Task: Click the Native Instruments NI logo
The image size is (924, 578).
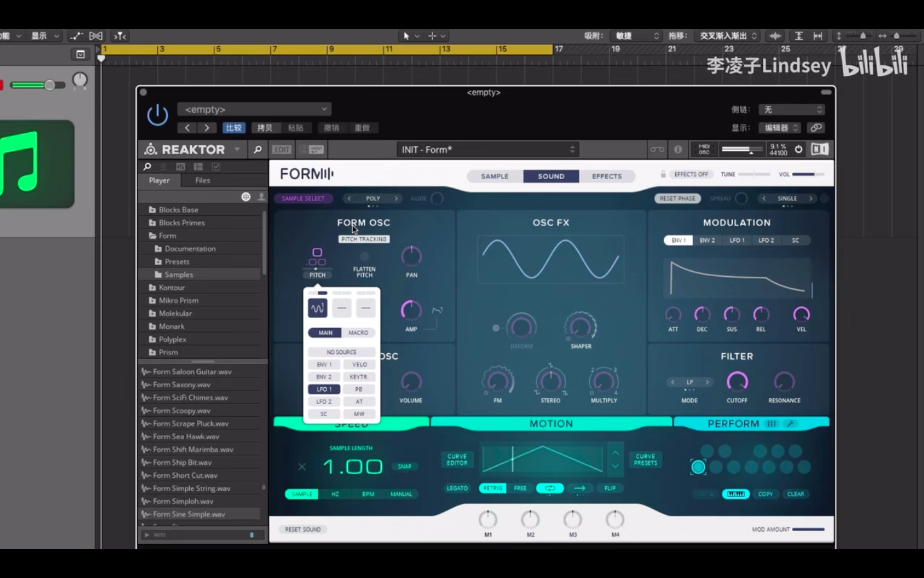Action: 819,150
